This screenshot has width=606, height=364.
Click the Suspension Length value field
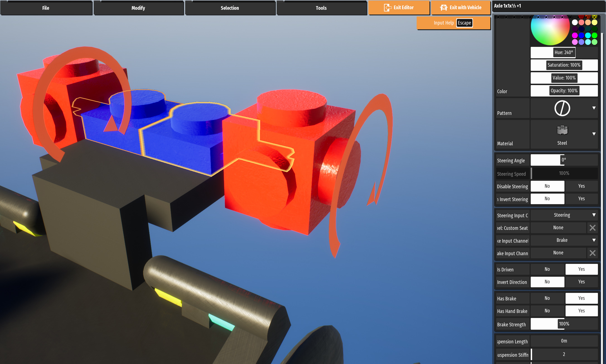564,341
